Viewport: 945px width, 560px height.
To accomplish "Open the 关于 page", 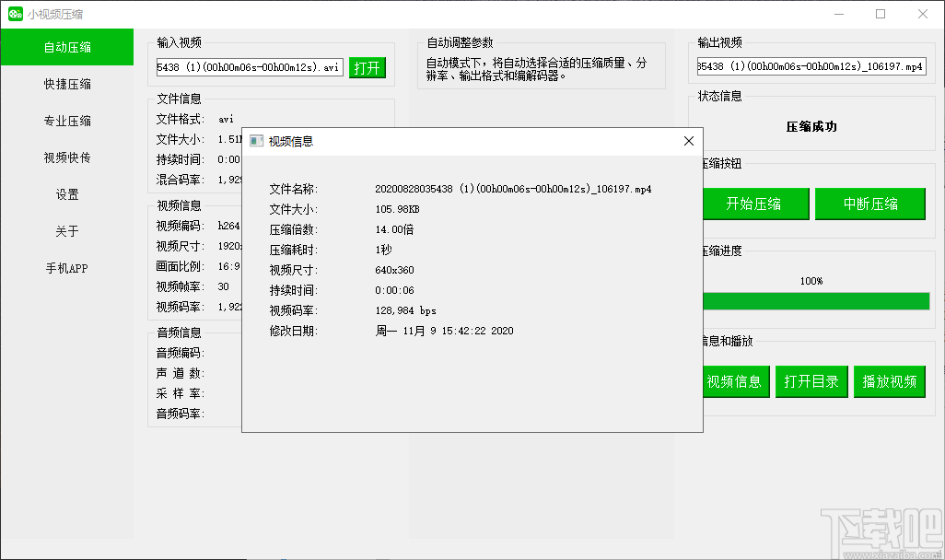I will point(67,231).
